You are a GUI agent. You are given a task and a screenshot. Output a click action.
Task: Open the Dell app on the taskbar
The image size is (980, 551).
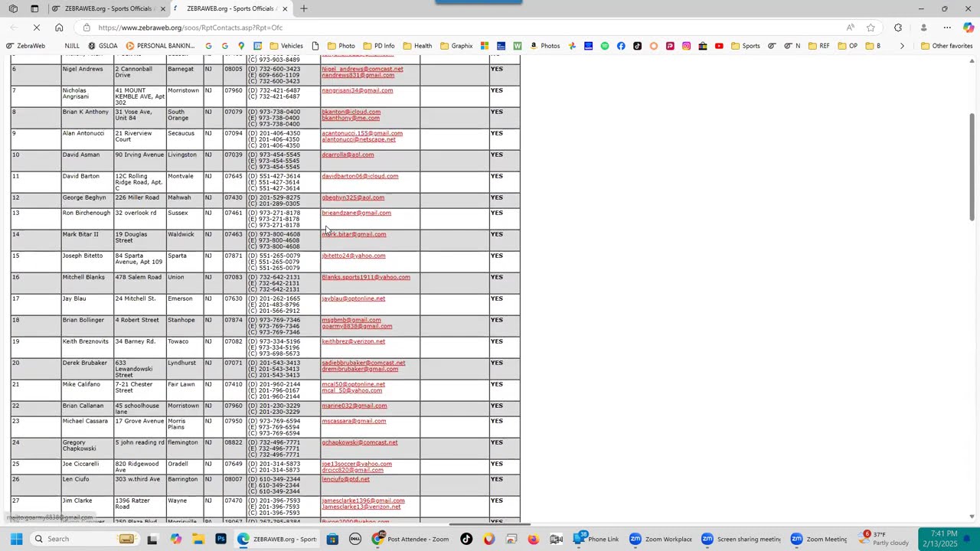355,539
